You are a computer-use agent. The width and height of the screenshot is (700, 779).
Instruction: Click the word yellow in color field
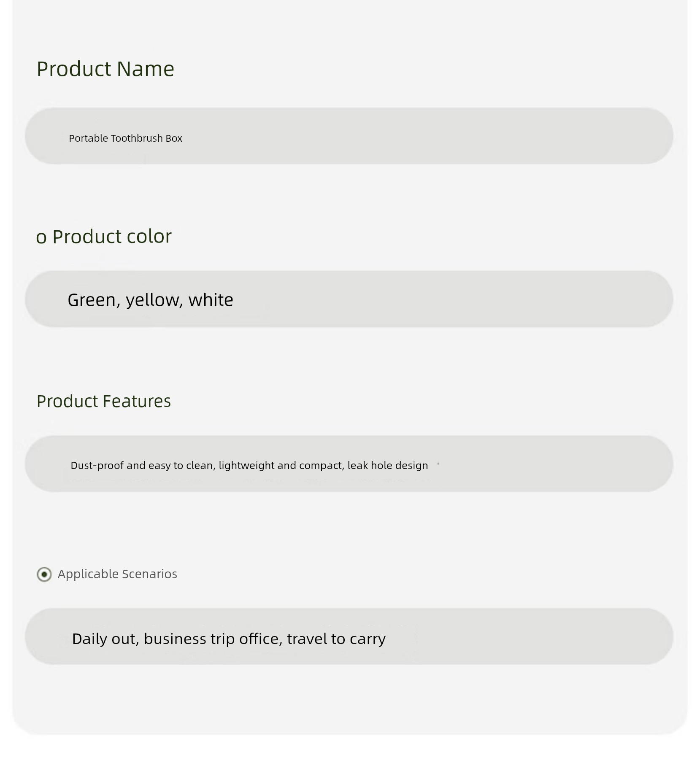pos(153,300)
